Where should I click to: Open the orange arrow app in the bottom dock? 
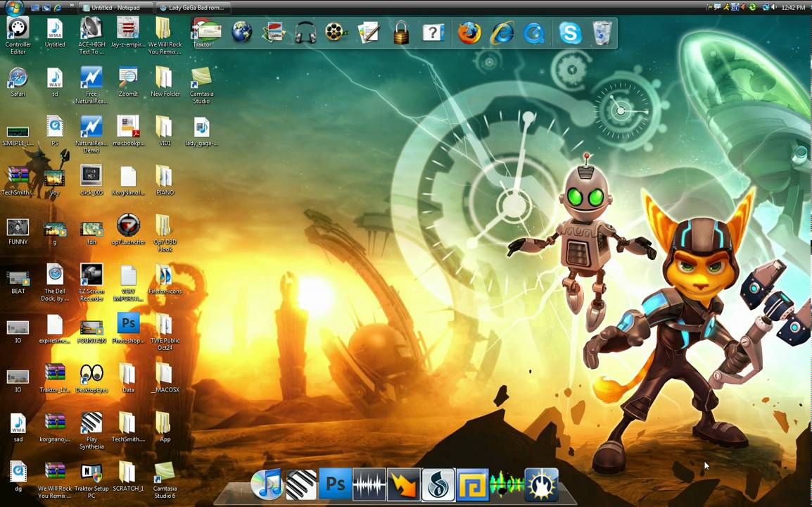click(x=403, y=484)
